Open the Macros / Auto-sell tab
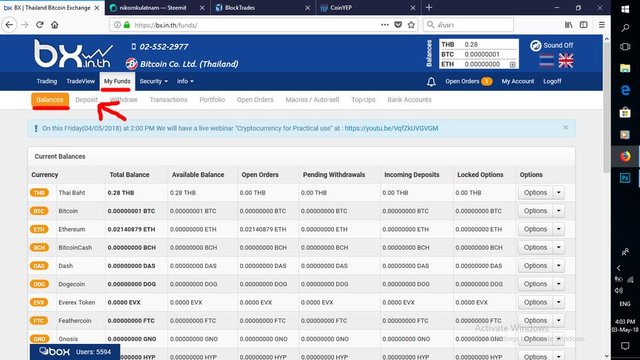Viewport: 640px width, 360px height. pyautogui.click(x=312, y=100)
